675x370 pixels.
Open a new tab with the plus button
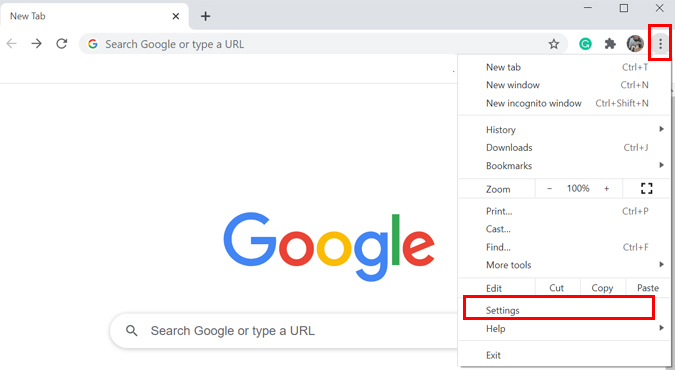[205, 16]
